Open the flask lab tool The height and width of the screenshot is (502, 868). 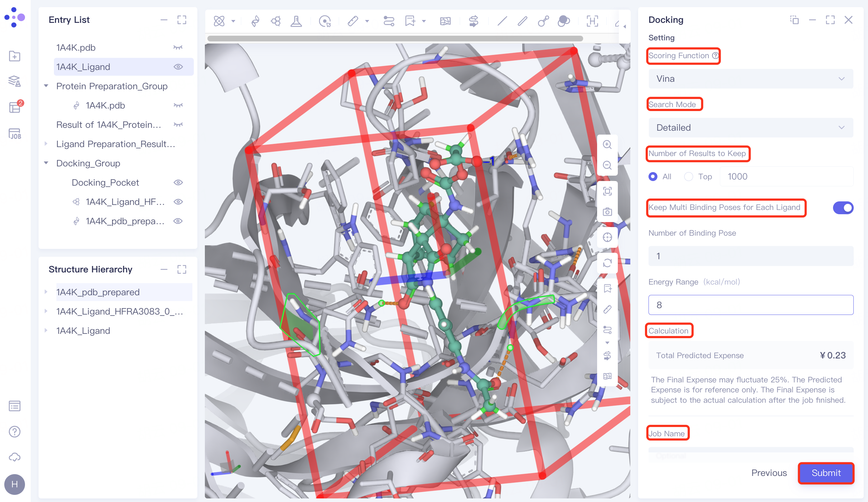(296, 21)
